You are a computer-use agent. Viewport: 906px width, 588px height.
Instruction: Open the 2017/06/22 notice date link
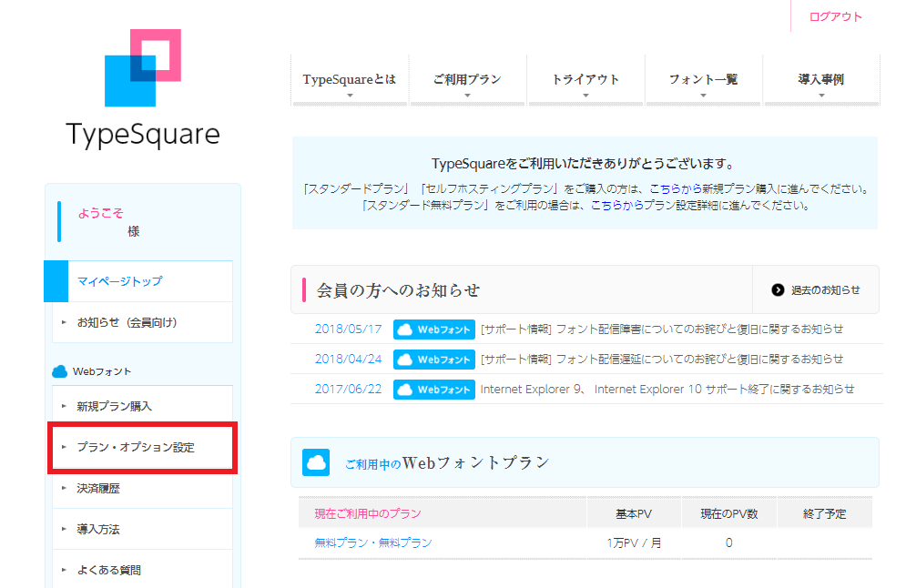pos(348,390)
